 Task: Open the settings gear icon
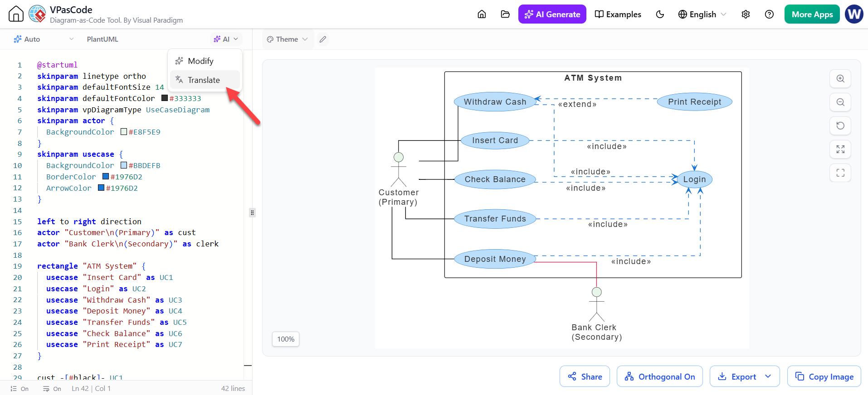(x=746, y=14)
